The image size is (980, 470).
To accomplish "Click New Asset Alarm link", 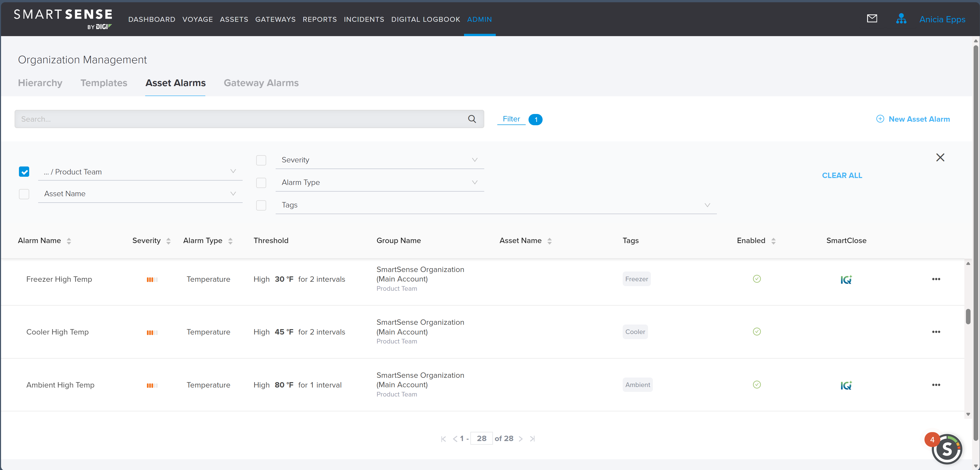I will (x=913, y=119).
